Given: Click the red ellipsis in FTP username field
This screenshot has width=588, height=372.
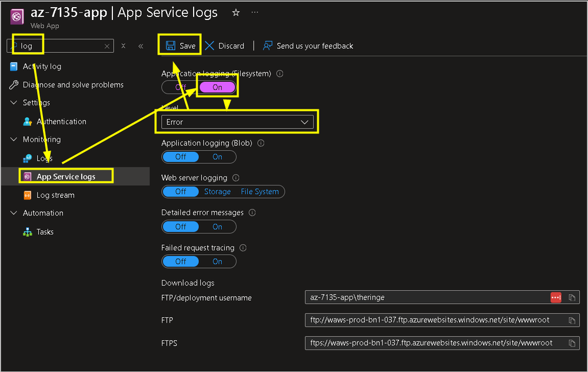Looking at the screenshot, I should [x=556, y=297].
